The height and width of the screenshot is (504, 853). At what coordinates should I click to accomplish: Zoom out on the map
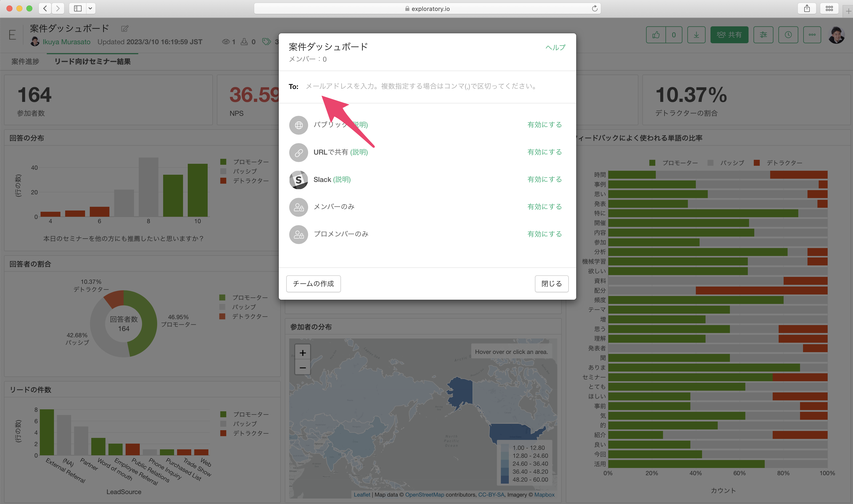[x=302, y=368]
